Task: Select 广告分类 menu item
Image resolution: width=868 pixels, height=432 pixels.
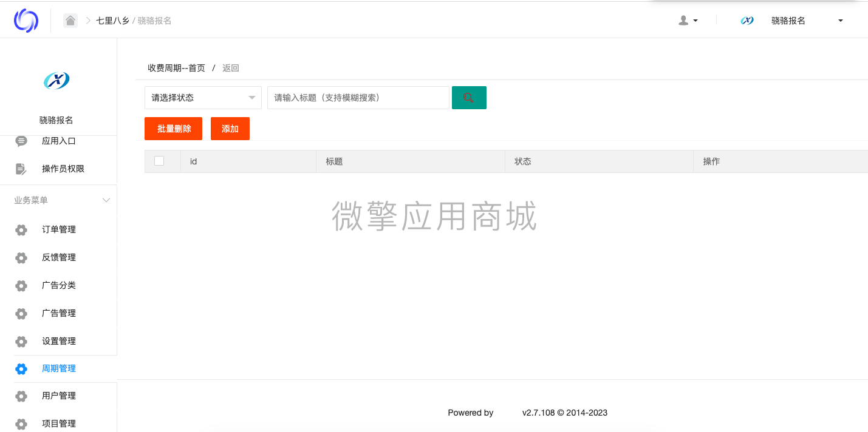Action: pos(59,285)
